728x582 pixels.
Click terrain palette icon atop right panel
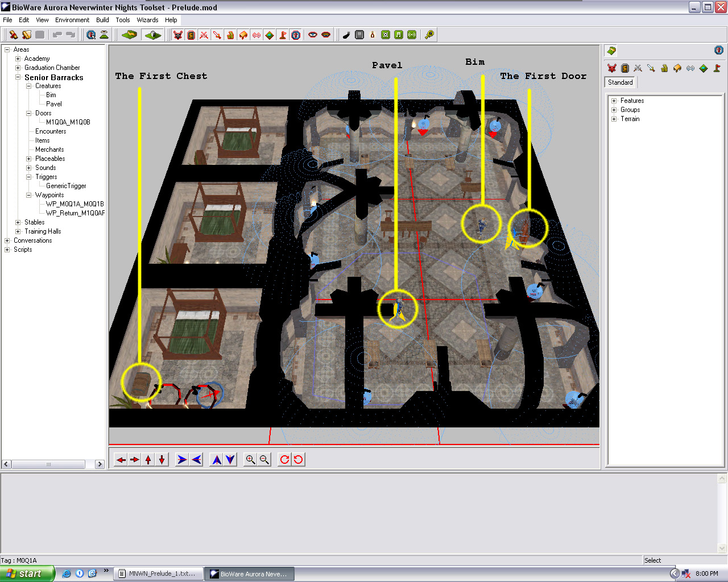click(x=611, y=51)
